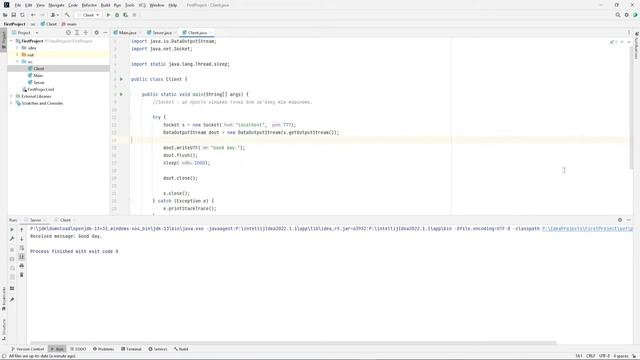Click the main breadcrumb in the navigation bar

(69, 24)
